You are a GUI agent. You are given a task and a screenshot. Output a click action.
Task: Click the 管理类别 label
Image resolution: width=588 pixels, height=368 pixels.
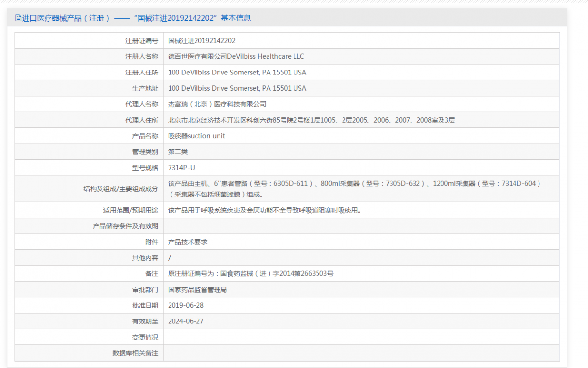click(146, 152)
